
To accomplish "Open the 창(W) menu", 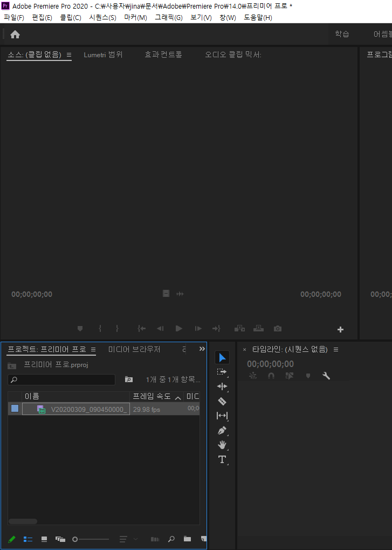I will click(228, 17).
